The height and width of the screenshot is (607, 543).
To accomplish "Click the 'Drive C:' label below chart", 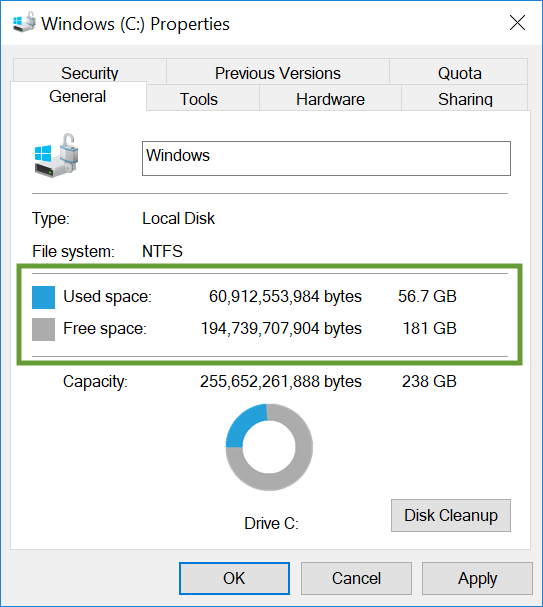I will 271,523.
